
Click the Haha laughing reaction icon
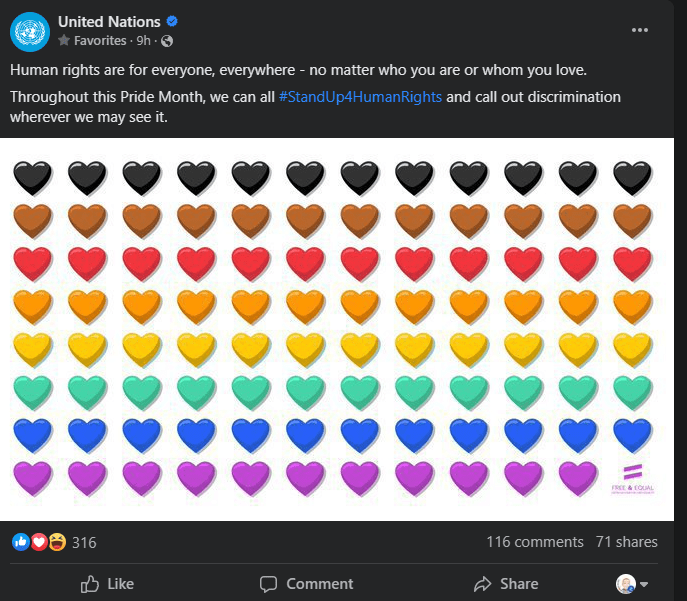click(x=57, y=542)
